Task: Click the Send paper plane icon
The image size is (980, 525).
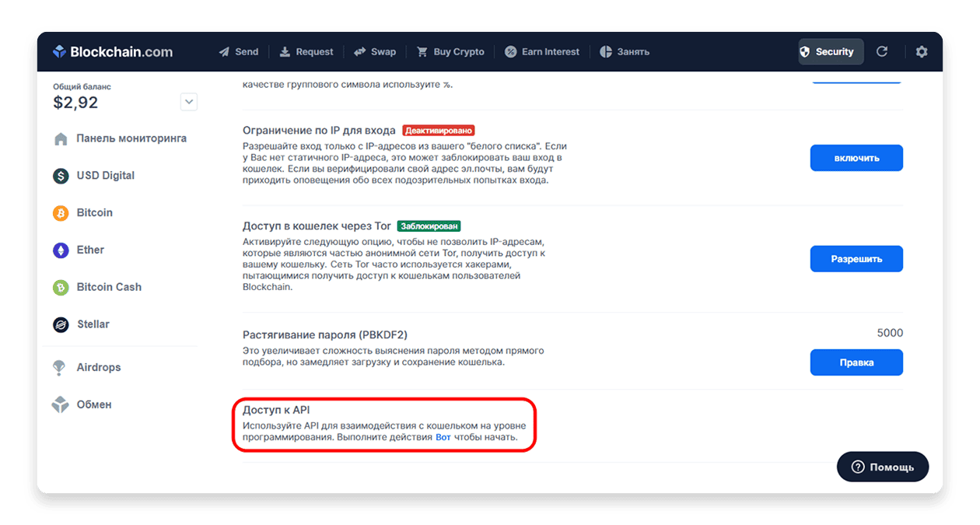Action: [x=224, y=52]
